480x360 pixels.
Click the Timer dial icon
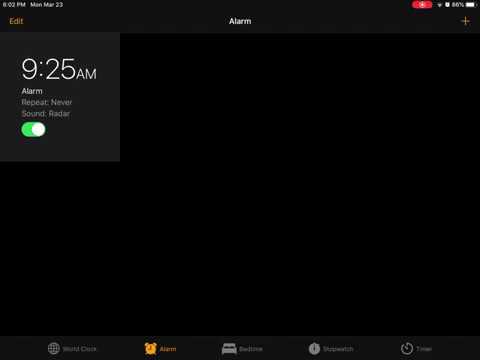click(x=407, y=349)
